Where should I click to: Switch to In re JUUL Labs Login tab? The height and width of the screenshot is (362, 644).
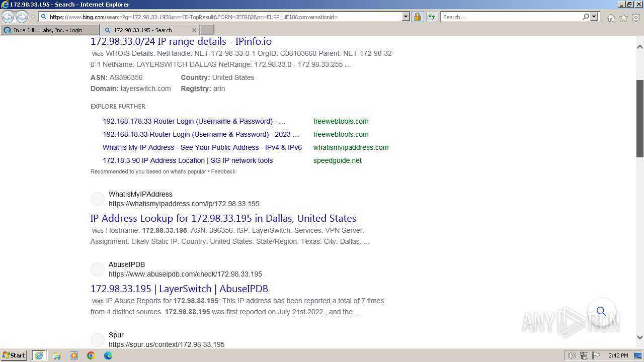pyautogui.click(x=50, y=30)
